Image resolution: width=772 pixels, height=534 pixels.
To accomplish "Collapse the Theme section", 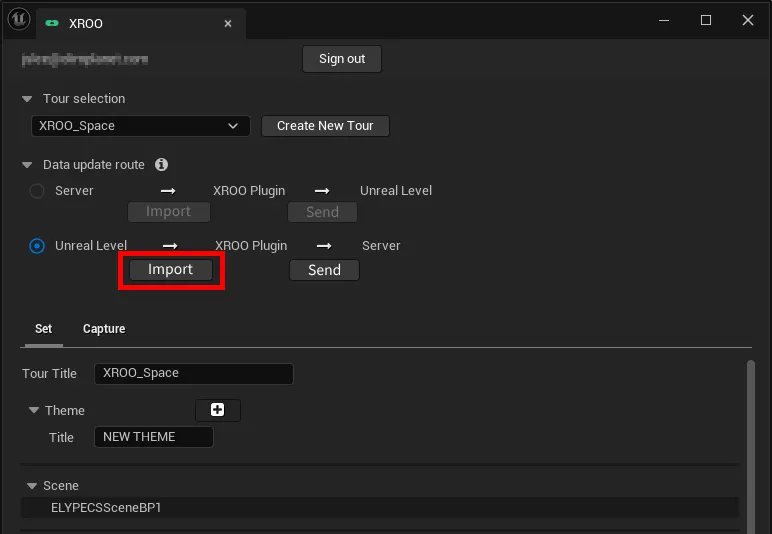I will click(33, 410).
